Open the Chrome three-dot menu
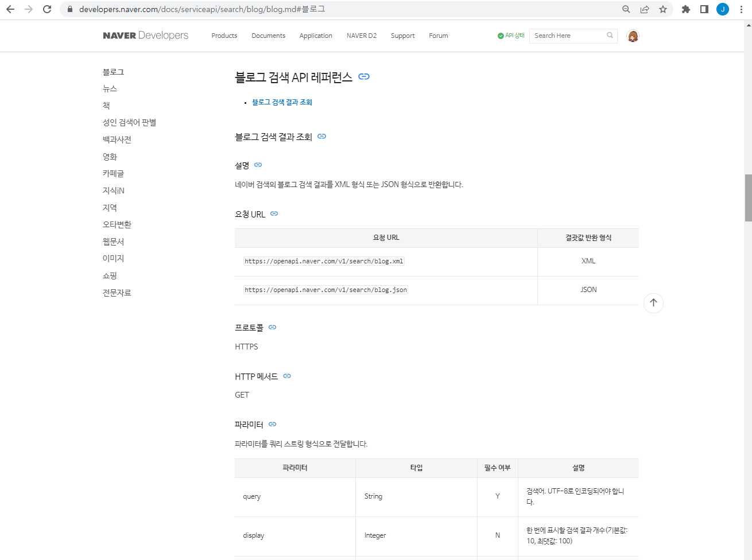 [x=741, y=9]
